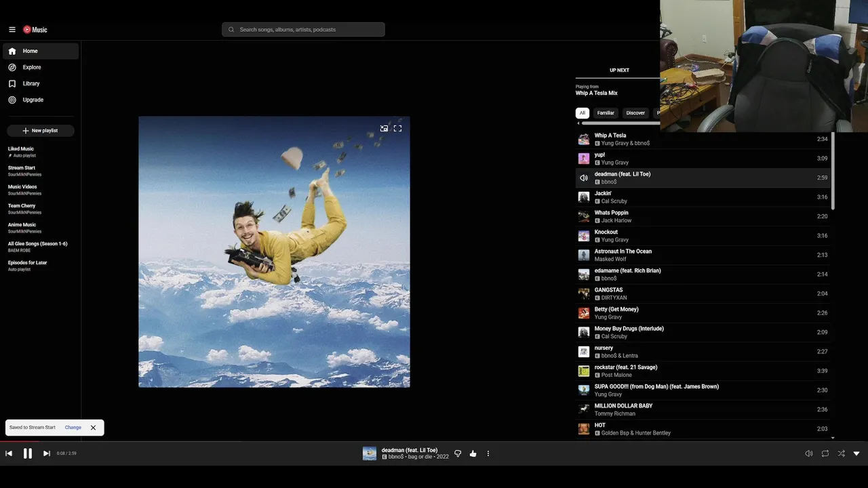Skip to the previous track
Viewport: 868px width, 488px height.
click(x=9, y=453)
